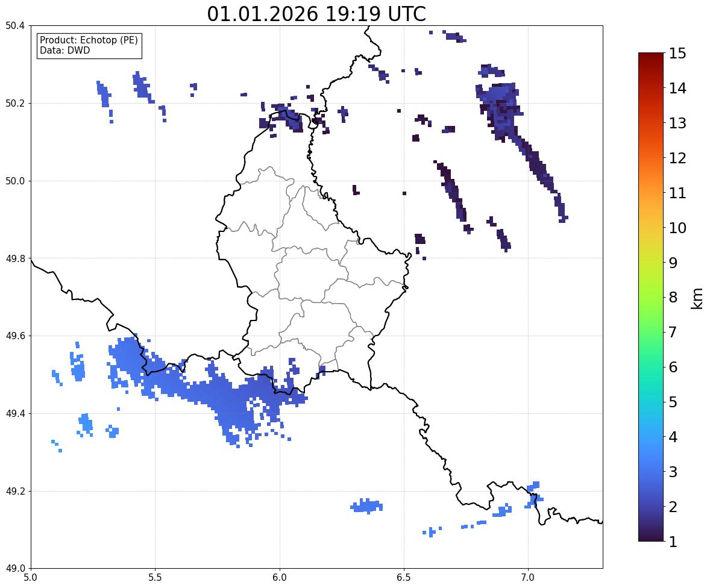Click the colorbar tick label 15
This screenshot has width=710, height=588.
coord(677,54)
